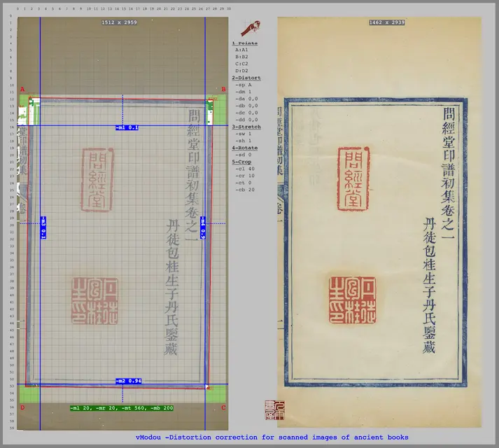The image size is (499, 448).
Task: Click the upper red seal in corrected preview
Action: click(x=353, y=179)
